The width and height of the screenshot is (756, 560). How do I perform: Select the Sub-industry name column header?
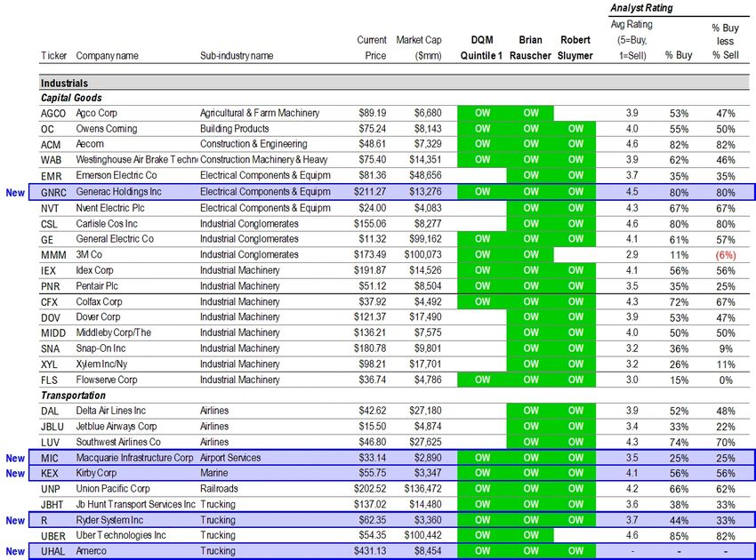tap(237, 56)
